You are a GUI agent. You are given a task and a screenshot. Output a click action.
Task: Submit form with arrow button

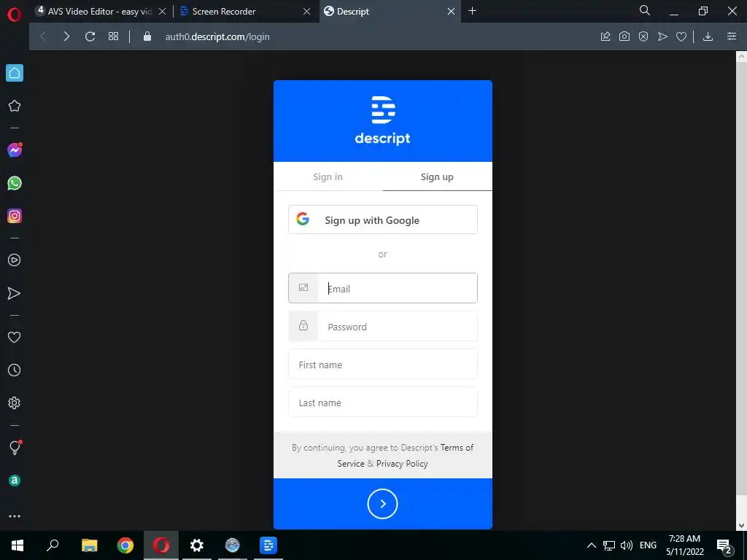(x=382, y=504)
